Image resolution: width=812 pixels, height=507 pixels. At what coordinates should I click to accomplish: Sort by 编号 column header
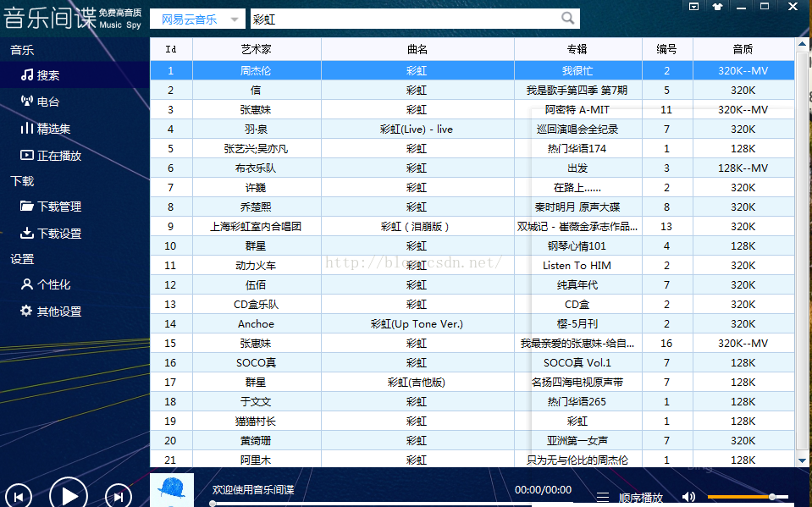(667, 49)
